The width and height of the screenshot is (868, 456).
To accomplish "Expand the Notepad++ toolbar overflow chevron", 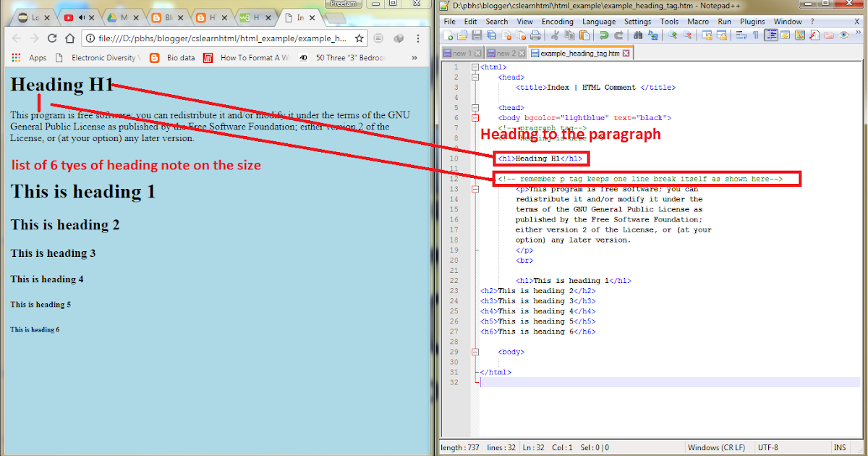I will (859, 33).
